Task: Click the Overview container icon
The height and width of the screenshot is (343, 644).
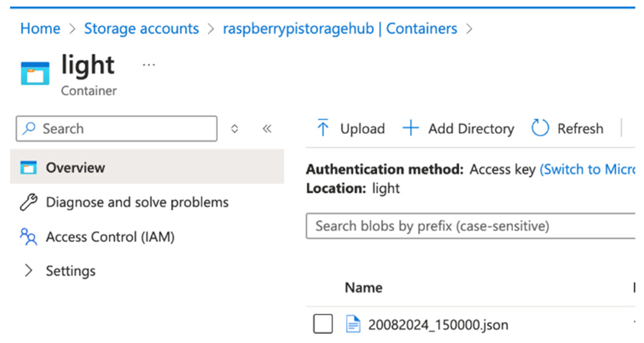Action: click(x=28, y=168)
